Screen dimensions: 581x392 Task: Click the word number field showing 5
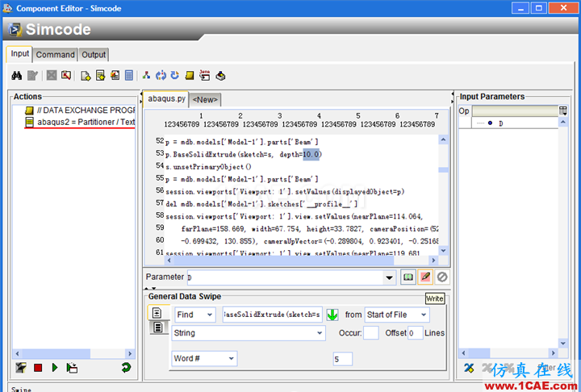coord(342,359)
